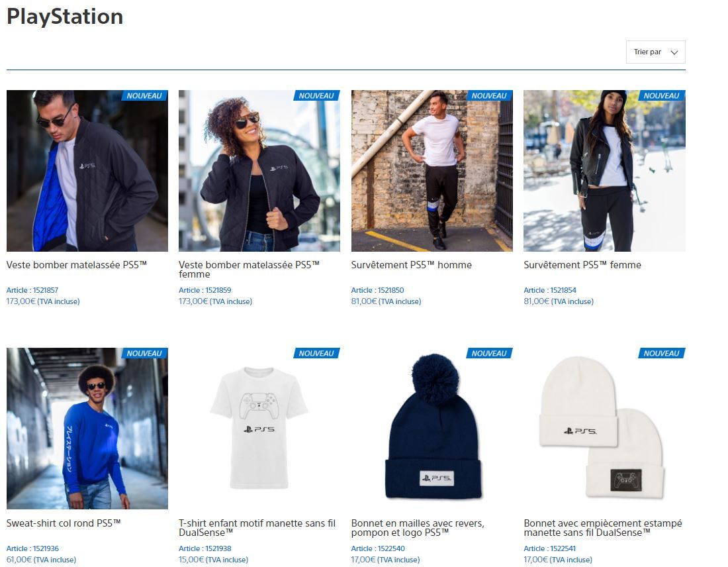Select the white beanies product image
Viewport: 728px width, 567px height.
[604, 429]
